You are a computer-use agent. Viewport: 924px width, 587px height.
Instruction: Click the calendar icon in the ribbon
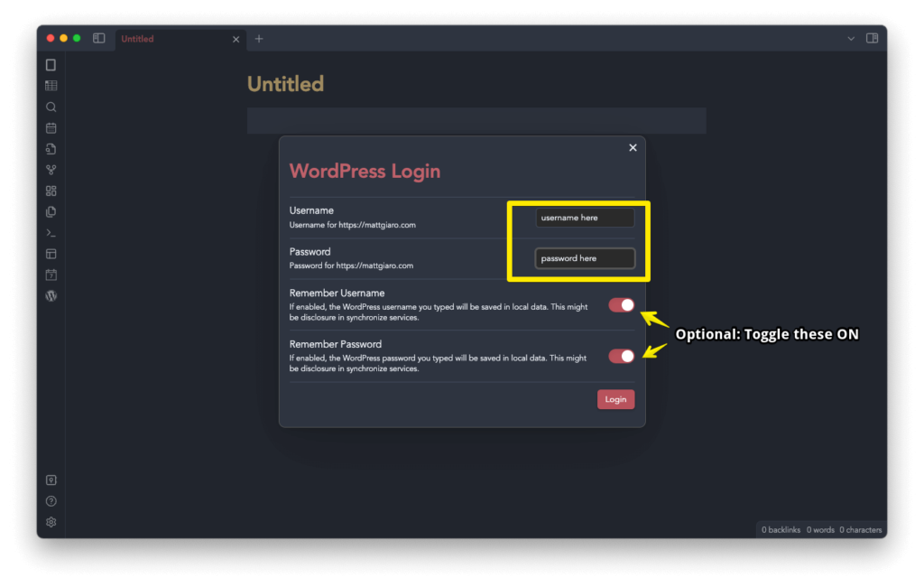[51, 128]
